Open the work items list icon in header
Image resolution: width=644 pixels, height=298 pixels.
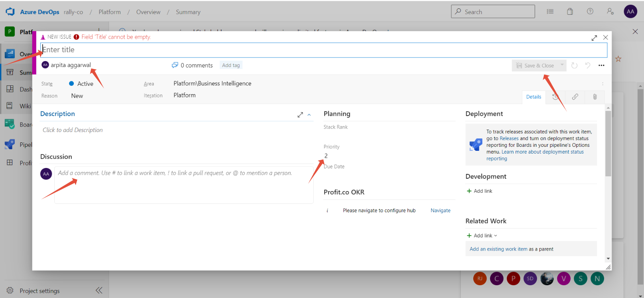(550, 12)
